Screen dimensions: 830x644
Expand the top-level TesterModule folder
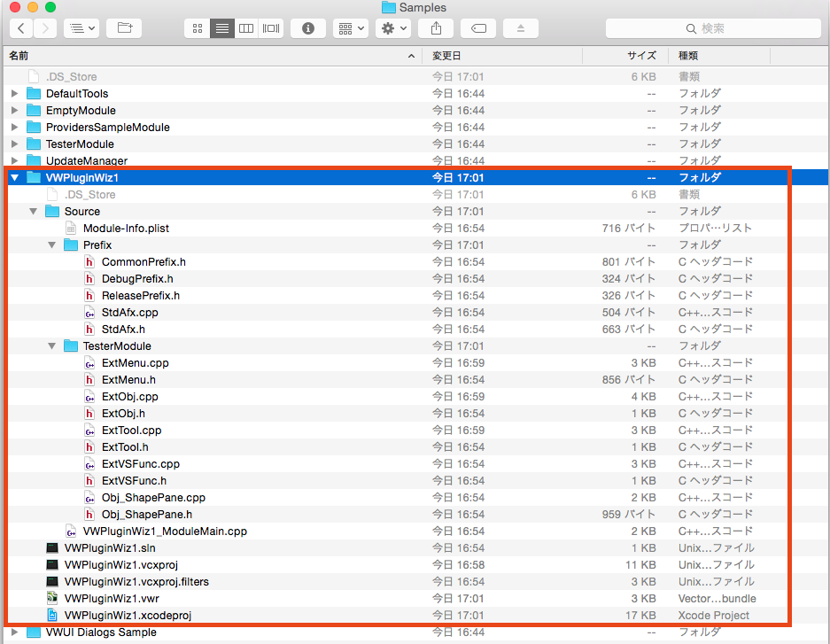click(15, 144)
